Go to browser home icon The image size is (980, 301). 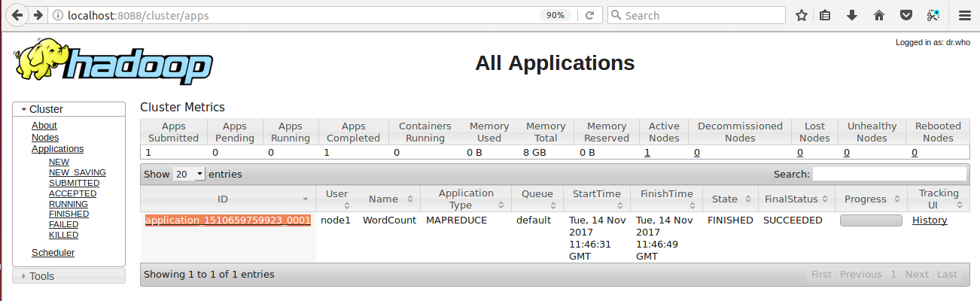[878, 15]
